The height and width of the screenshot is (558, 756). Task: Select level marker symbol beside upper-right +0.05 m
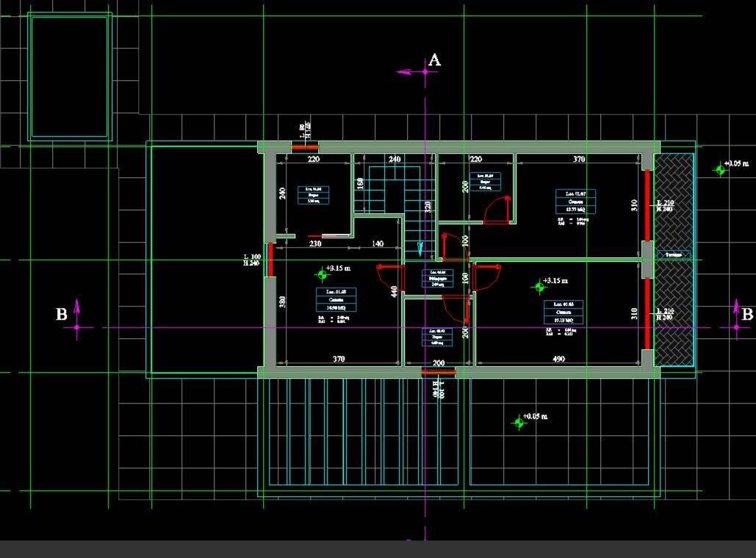[x=720, y=170]
